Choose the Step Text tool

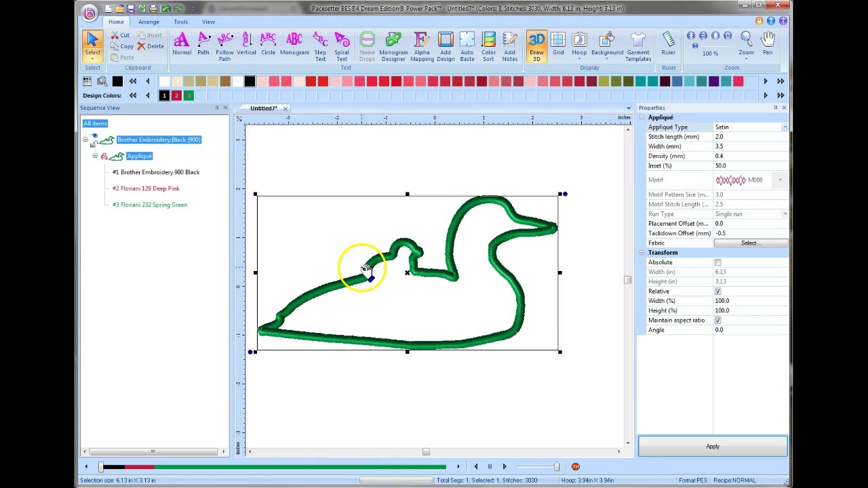(x=320, y=46)
